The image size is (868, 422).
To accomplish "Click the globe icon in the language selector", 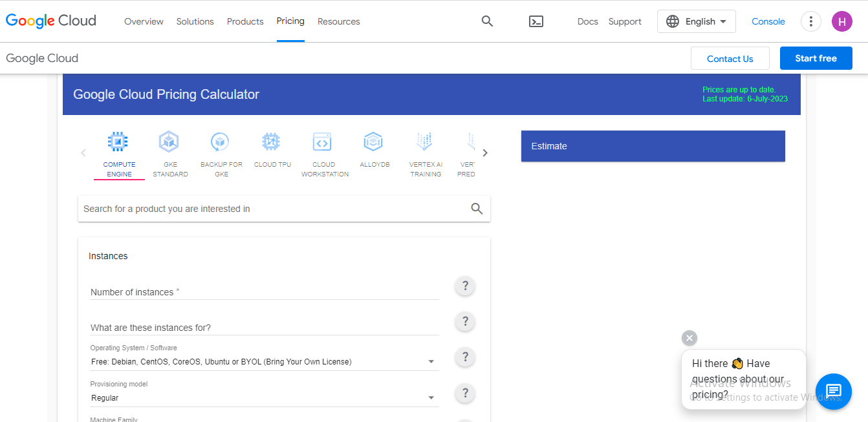I will coord(673,21).
